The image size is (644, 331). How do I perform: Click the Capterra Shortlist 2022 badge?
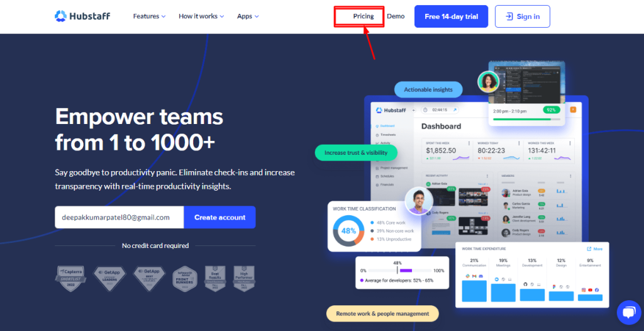(70, 278)
